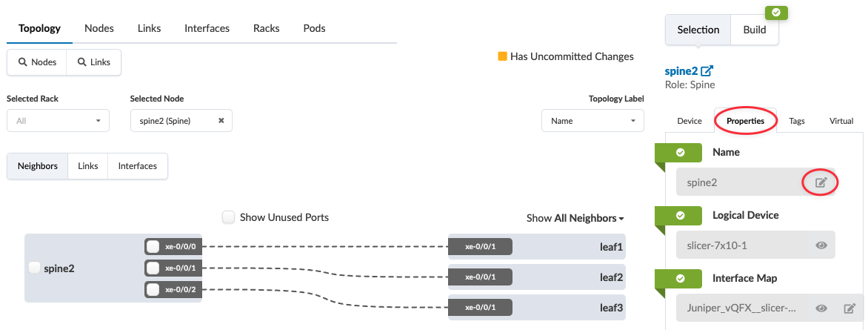Click the Build button
Screen dimensions: 868x330
click(755, 30)
